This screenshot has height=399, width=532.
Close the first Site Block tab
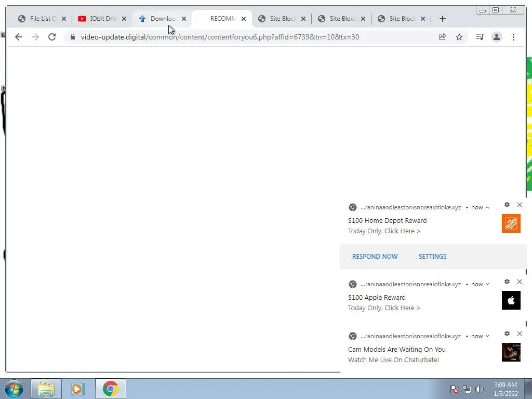point(303,19)
